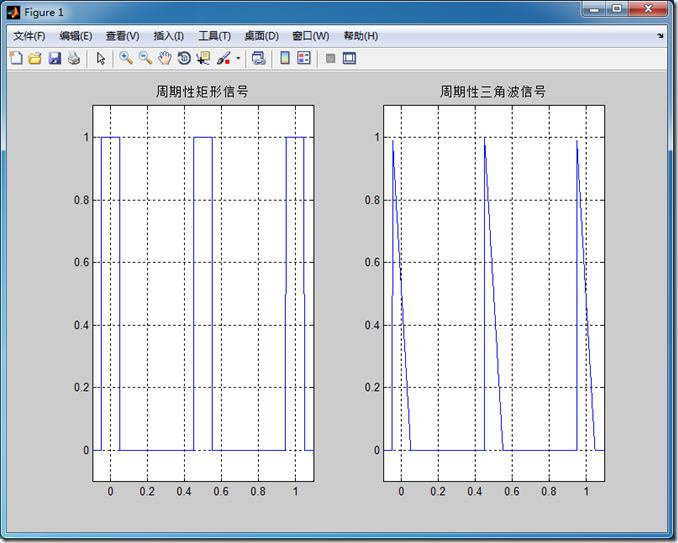Open the 查看(V) menu

coord(122,36)
